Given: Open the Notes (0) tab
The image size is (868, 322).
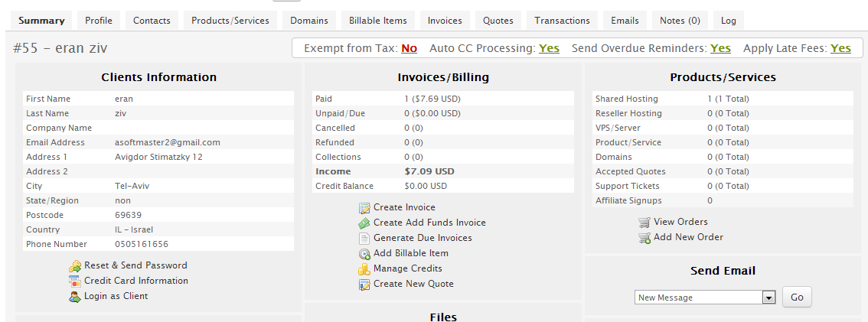Looking at the screenshot, I should click(x=680, y=21).
